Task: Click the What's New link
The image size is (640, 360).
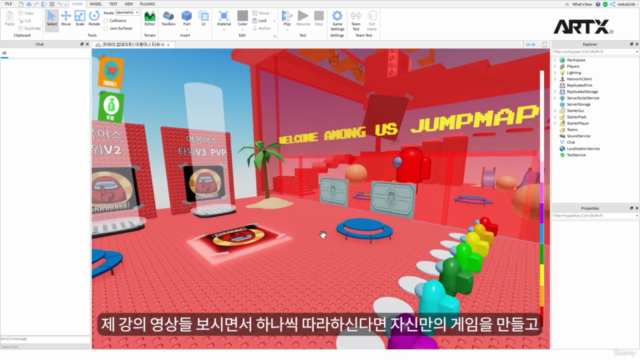Action: pos(582,4)
